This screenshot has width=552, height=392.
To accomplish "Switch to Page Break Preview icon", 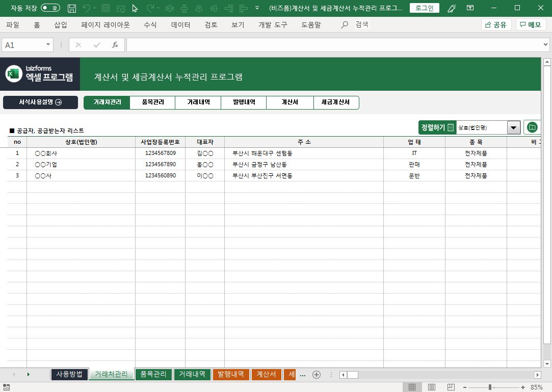I will coord(450,387).
